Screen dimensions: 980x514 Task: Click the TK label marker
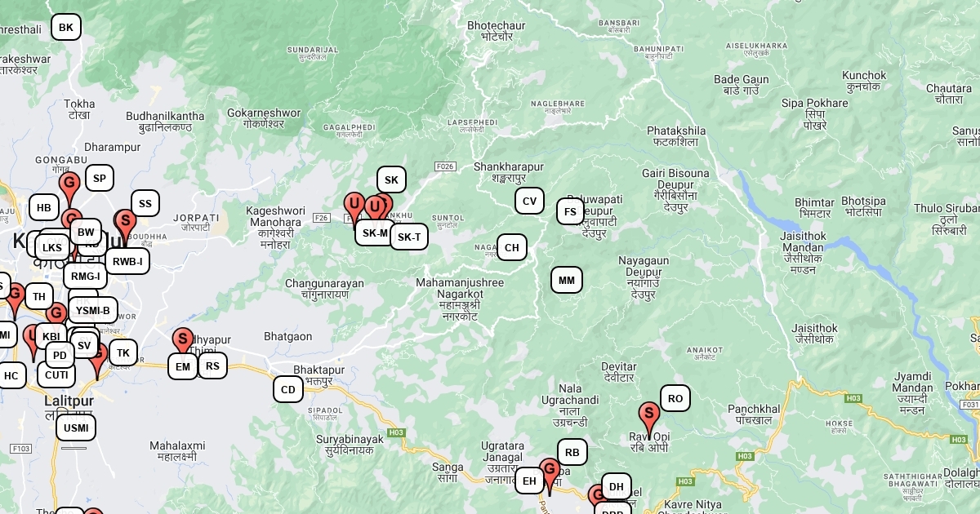[123, 352]
